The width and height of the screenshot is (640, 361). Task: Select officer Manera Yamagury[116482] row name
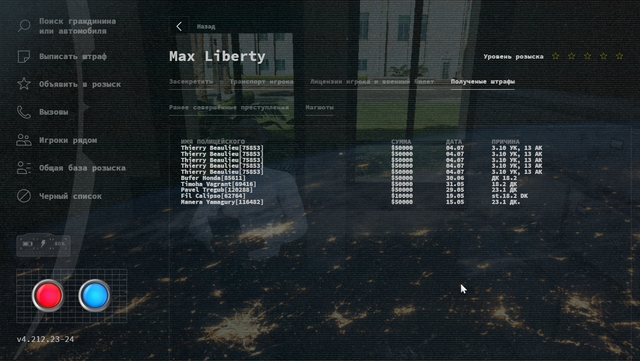pos(222,202)
